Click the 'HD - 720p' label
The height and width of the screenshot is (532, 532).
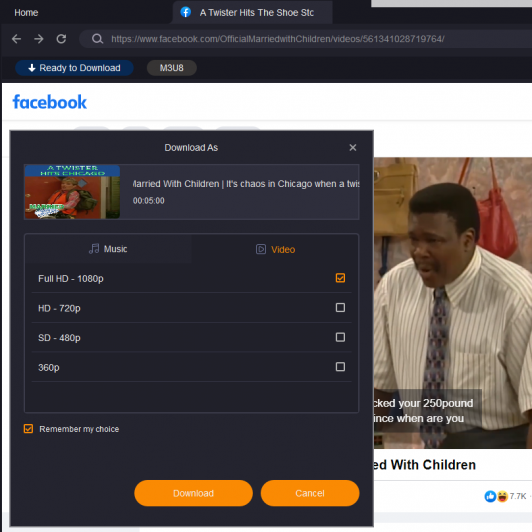point(59,308)
